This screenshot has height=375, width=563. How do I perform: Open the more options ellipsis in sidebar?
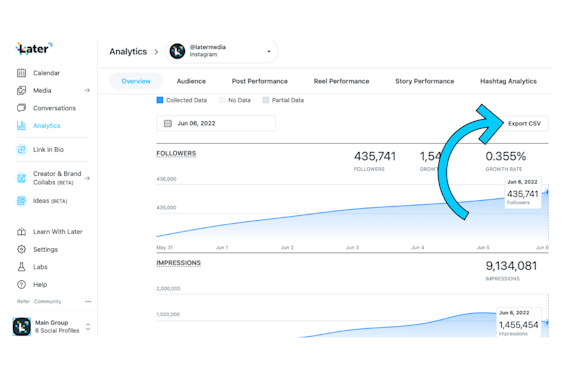[88, 301]
